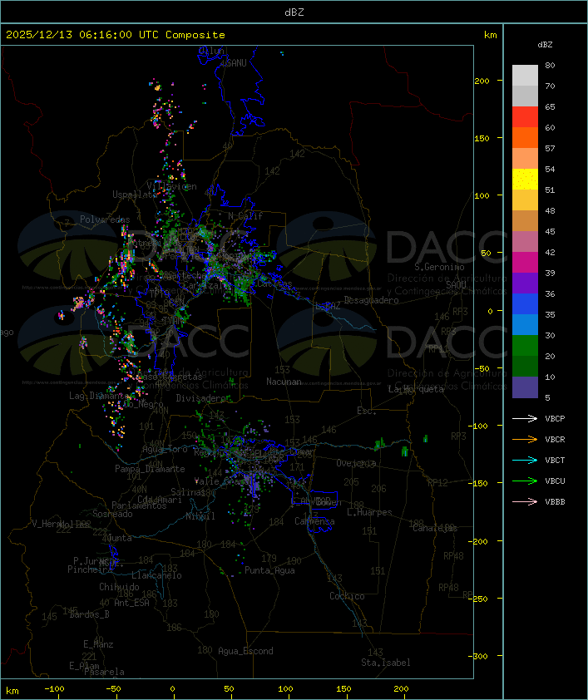Click the 'S.Geronimo' map label

(x=439, y=267)
